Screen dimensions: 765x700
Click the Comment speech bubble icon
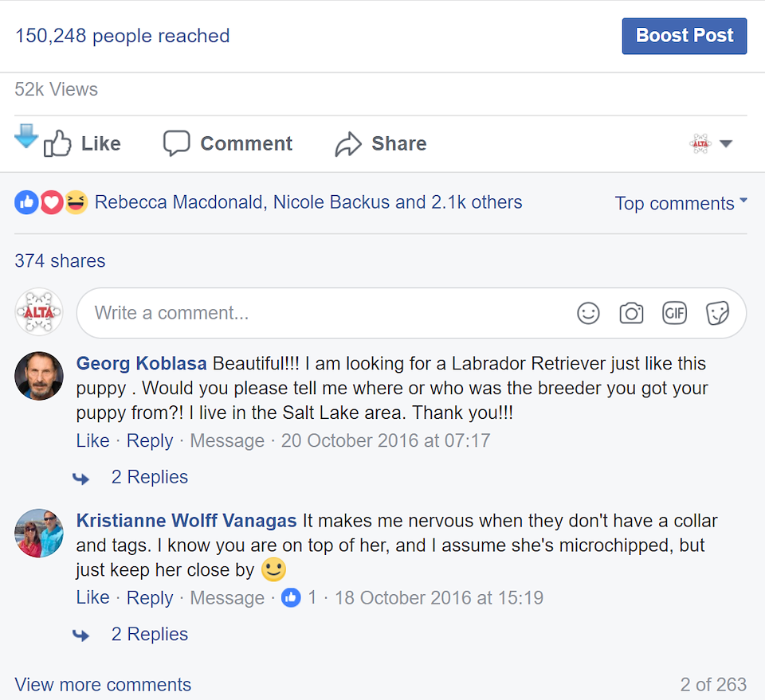coord(177,144)
